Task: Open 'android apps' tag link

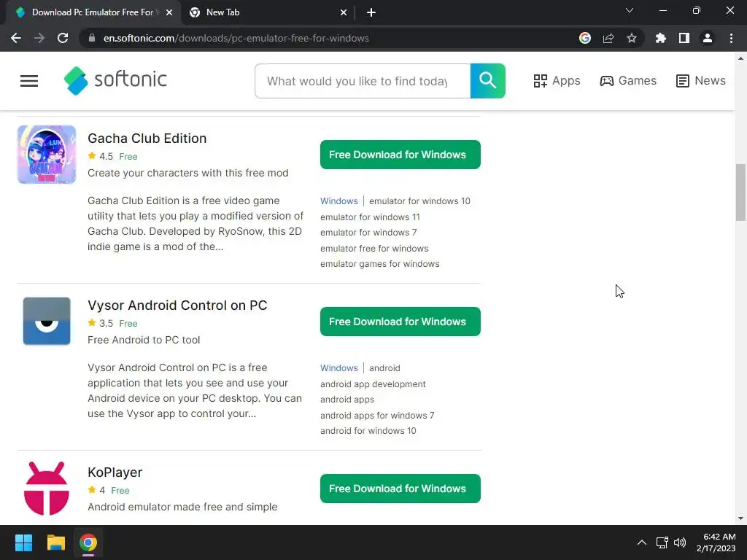Action: (x=347, y=400)
